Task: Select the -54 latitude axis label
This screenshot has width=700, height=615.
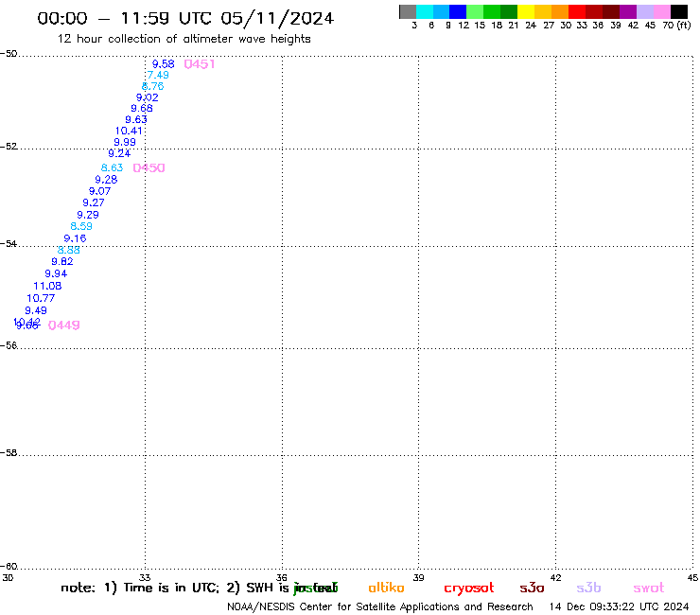Action: 9,244
